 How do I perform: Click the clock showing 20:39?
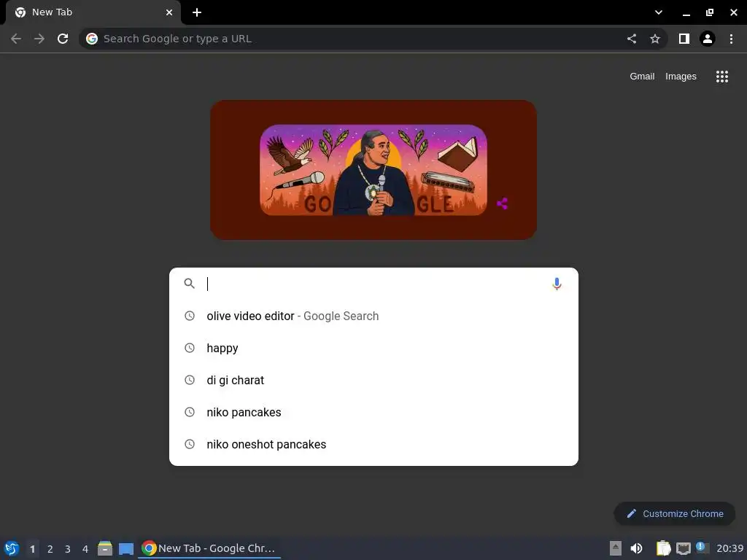(x=729, y=548)
